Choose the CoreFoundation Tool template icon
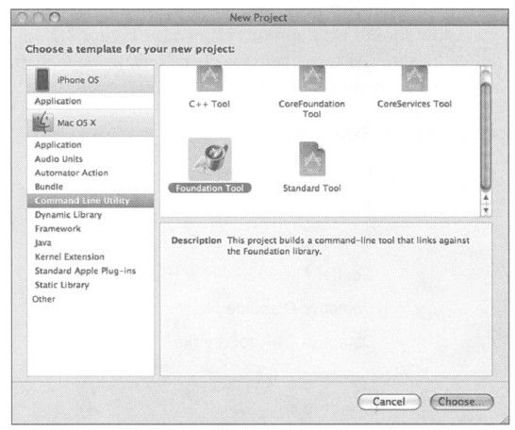The image size is (515, 430). click(x=312, y=78)
